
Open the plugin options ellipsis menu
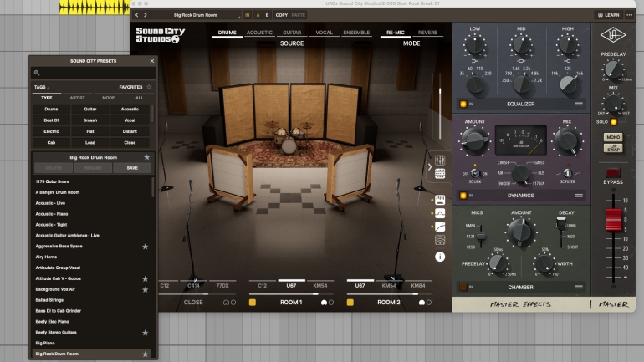pos(629,15)
